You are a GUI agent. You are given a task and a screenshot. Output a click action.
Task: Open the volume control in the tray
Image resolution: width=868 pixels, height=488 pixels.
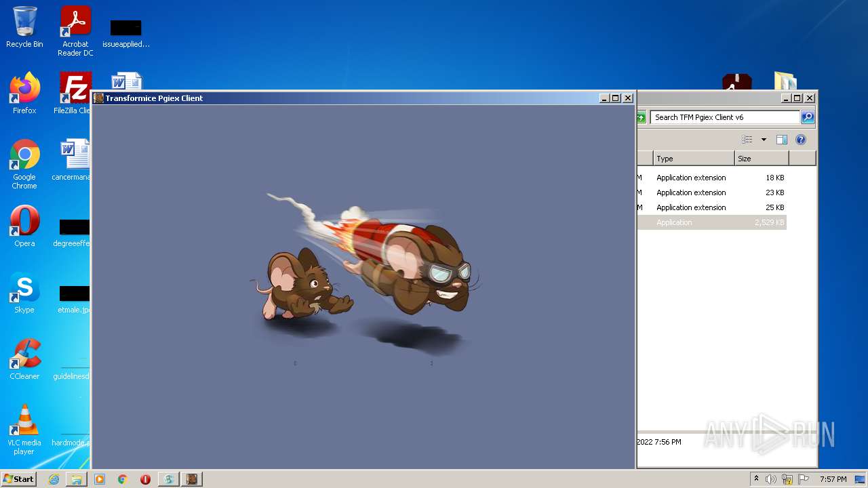tap(771, 479)
